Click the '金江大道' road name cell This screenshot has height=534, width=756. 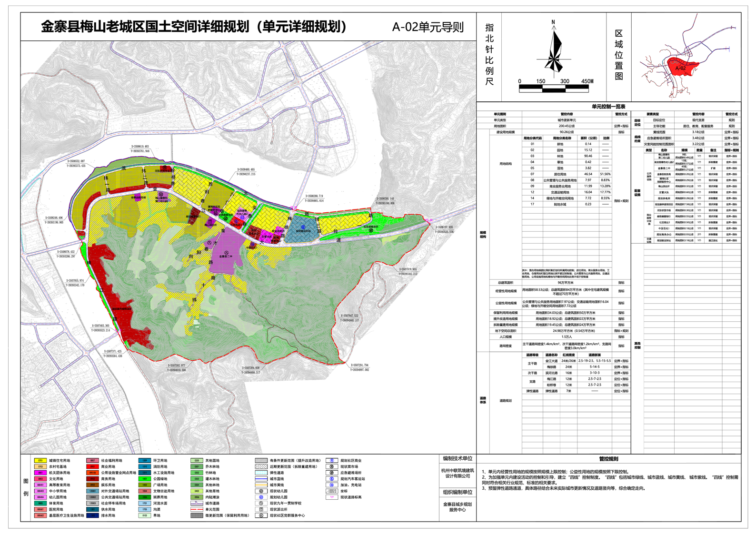tap(551, 361)
